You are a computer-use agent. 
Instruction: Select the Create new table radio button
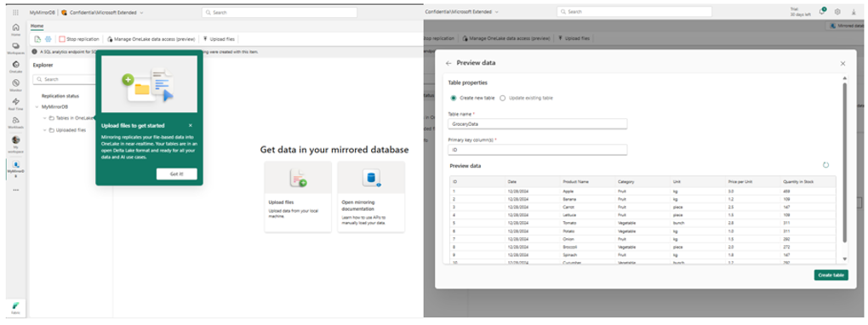pos(454,98)
